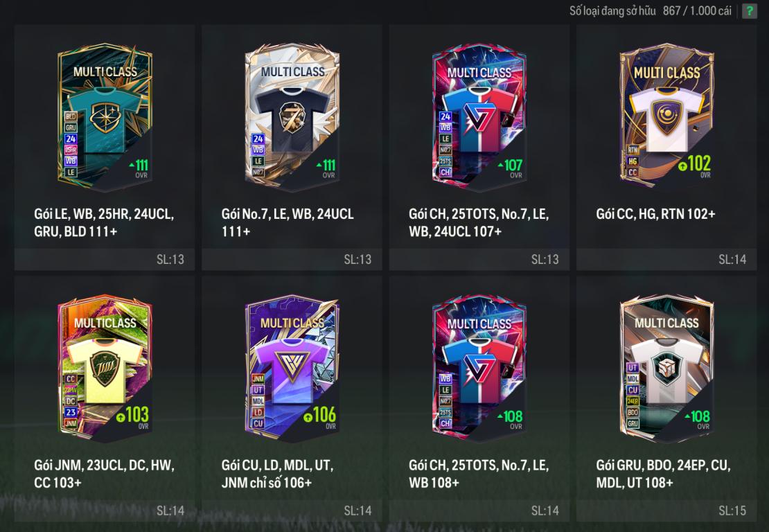Select the white cube-logo jersey 108 OVR pack
Screen dimensions: 769x532
pos(667,368)
